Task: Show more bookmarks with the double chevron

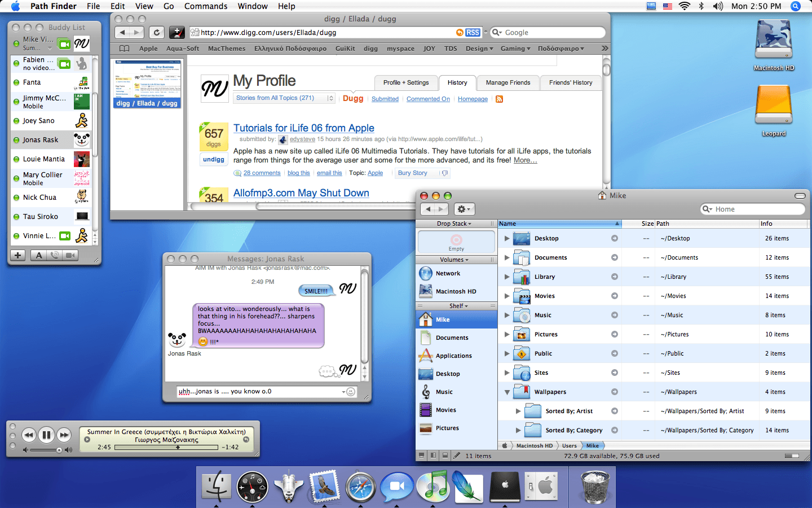Action: 604,49
